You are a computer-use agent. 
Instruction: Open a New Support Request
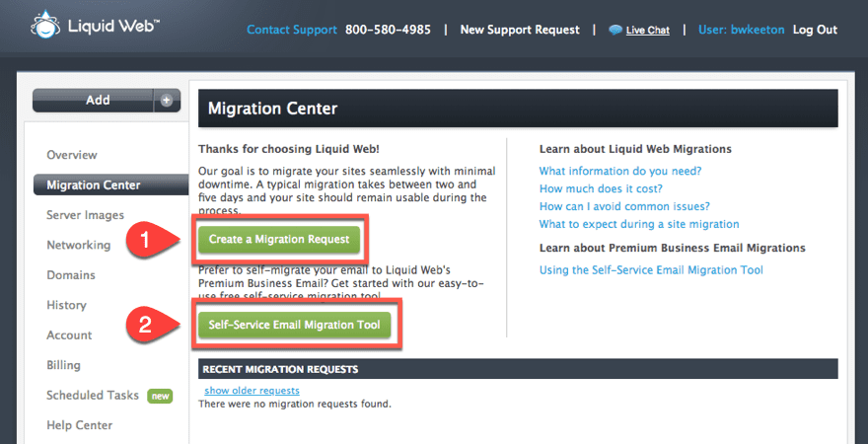pyautogui.click(x=520, y=30)
